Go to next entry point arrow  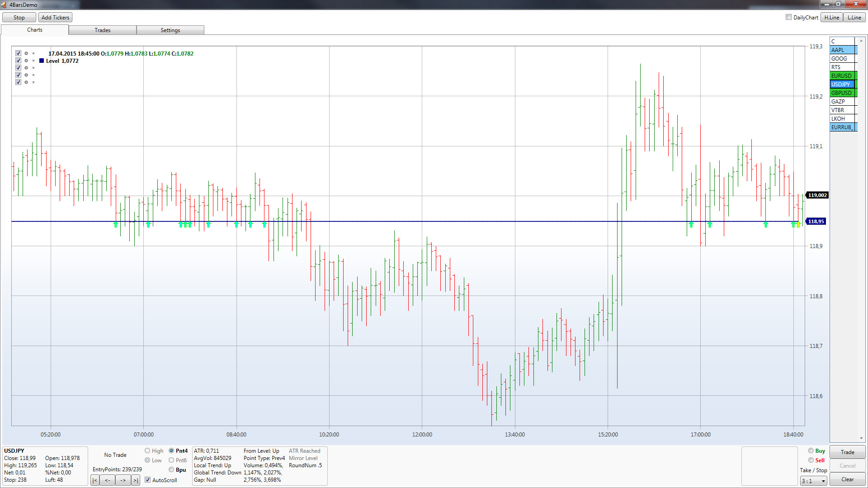coord(123,480)
